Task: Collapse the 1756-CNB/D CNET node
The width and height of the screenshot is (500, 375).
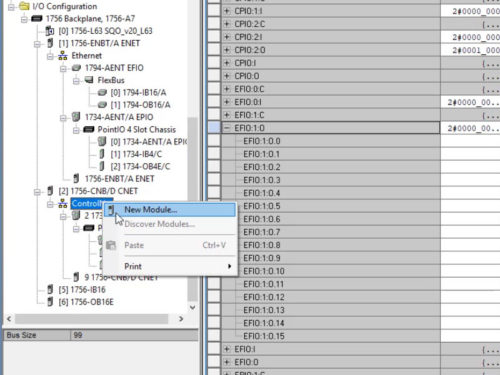Action: tap(37, 192)
